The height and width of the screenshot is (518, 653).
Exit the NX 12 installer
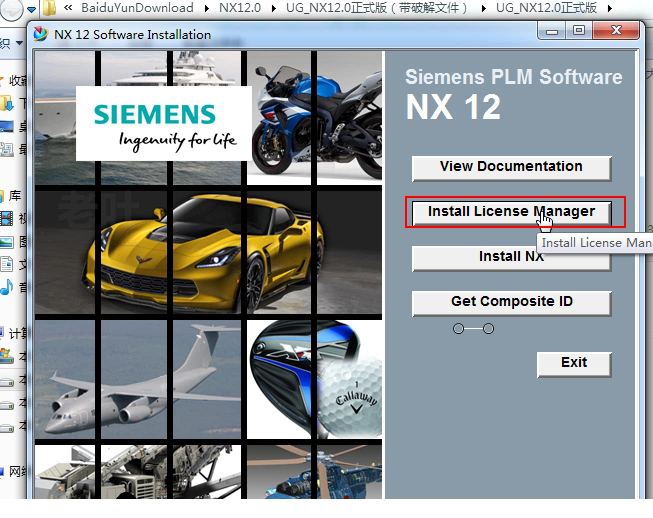point(574,364)
